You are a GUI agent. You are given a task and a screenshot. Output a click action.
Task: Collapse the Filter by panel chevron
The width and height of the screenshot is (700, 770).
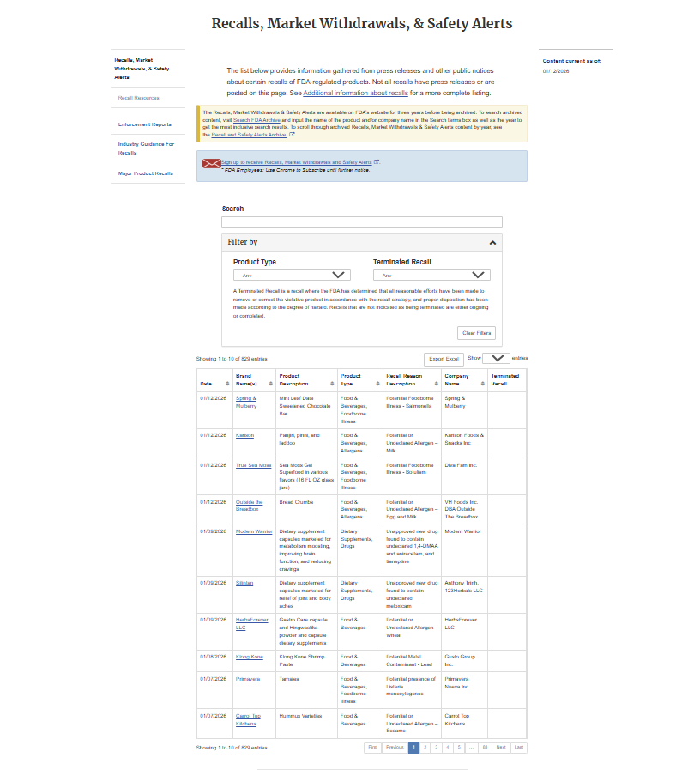click(492, 243)
